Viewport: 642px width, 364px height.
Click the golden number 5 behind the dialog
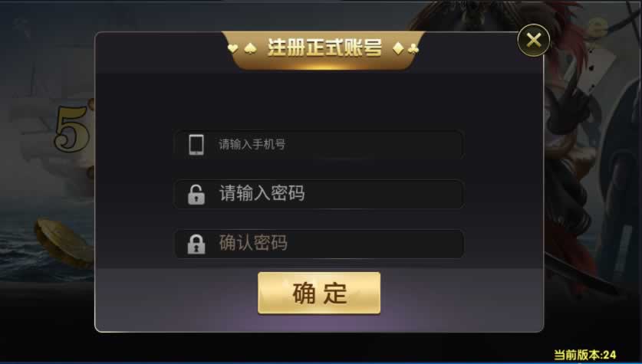coord(73,129)
